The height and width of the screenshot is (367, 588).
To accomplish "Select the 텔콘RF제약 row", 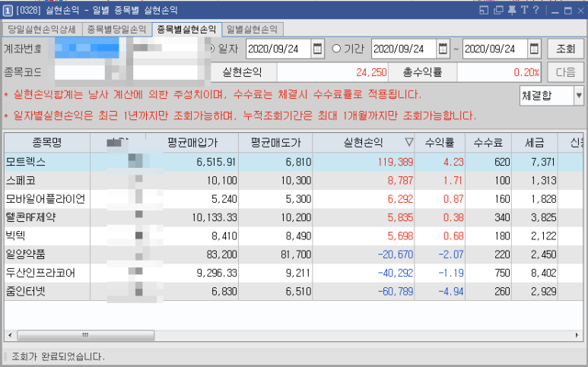I will point(294,217).
